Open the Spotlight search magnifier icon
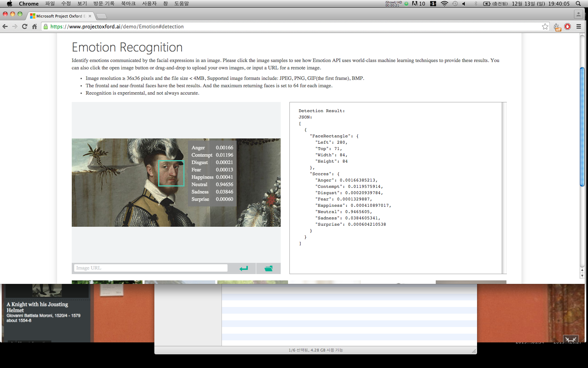 (x=578, y=4)
